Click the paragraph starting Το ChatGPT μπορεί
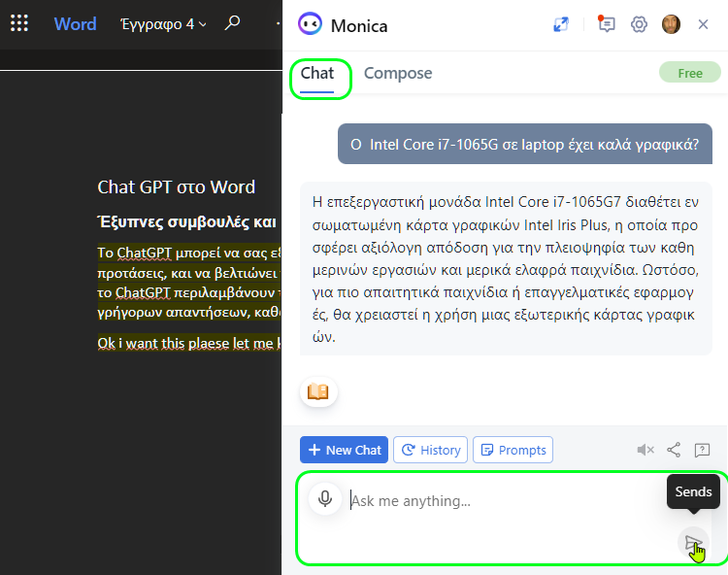The width and height of the screenshot is (728, 575). click(x=189, y=282)
